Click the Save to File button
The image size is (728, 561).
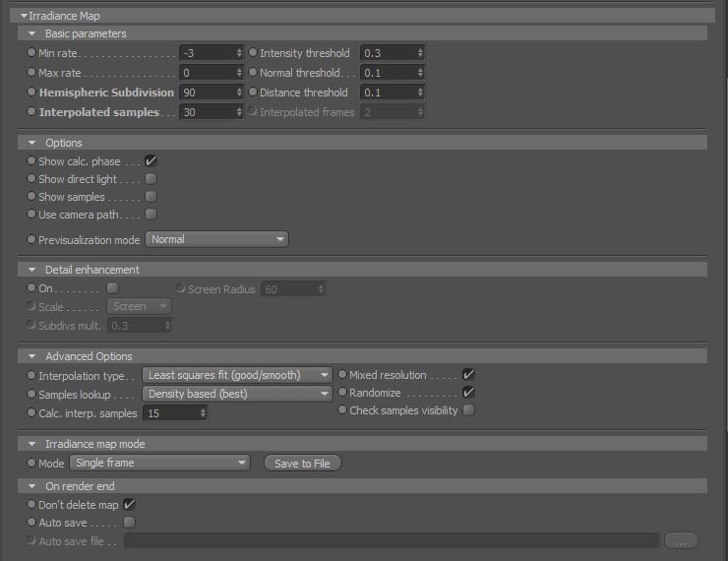tap(303, 464)
